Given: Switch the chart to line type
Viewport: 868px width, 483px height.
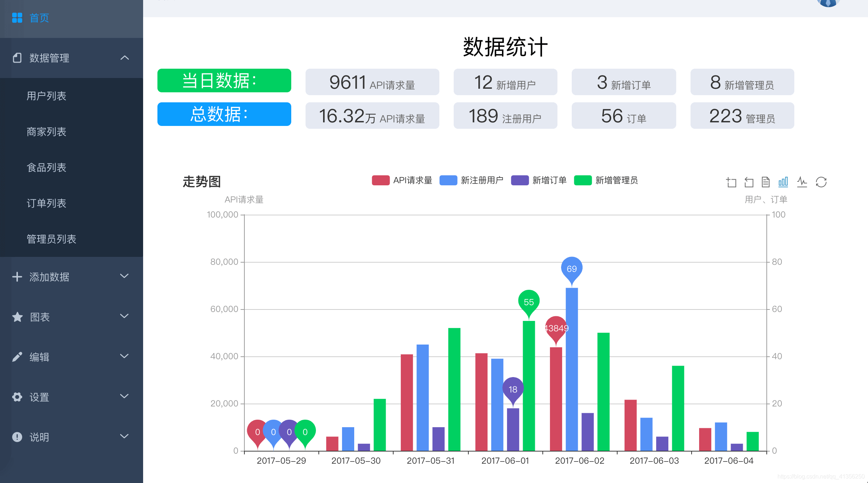Looking at the screenshot, I should click(x=802, y=182).
